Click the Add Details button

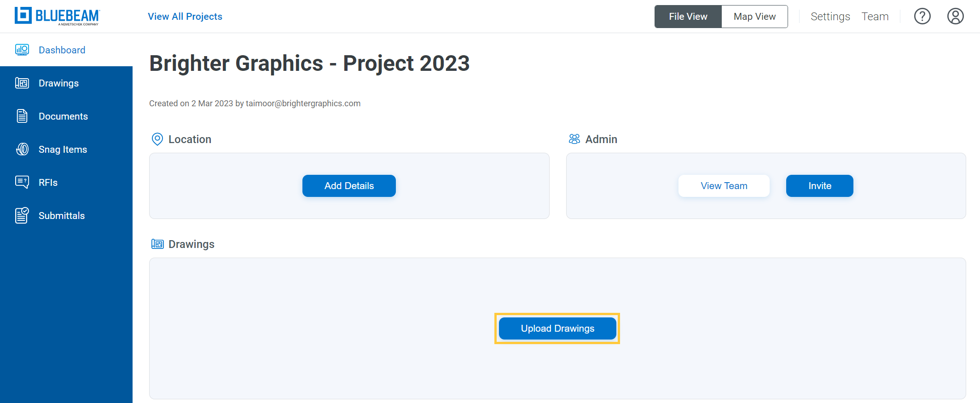(349, 186)
